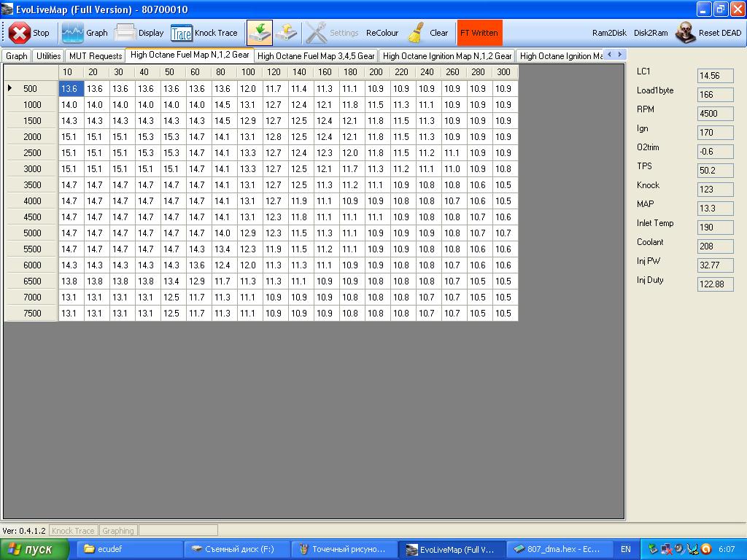Open High Octane Ignition Map N,1,2 Gear tab
This screenshot has width=747, height=560.
pyautogui.click(x=446, y=56)
